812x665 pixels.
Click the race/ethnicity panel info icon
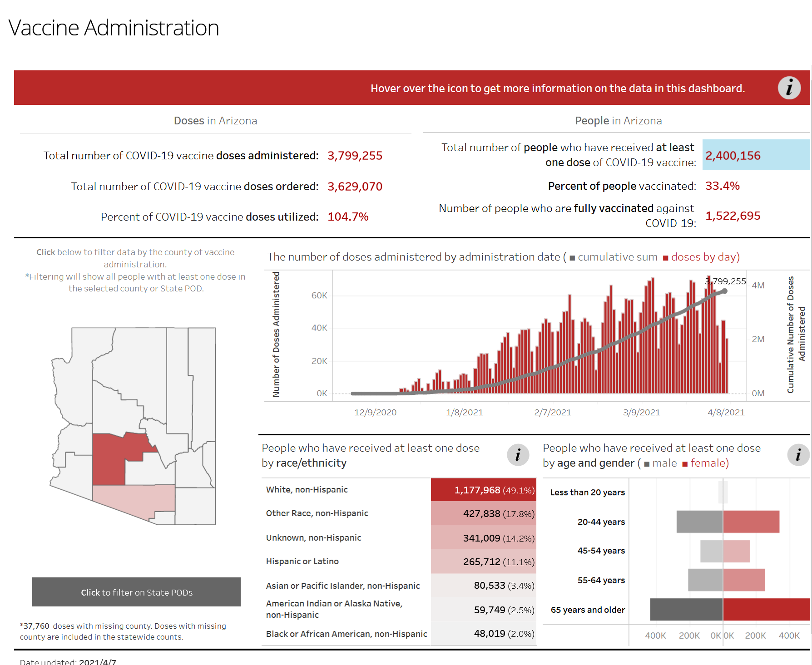point(518,455)
